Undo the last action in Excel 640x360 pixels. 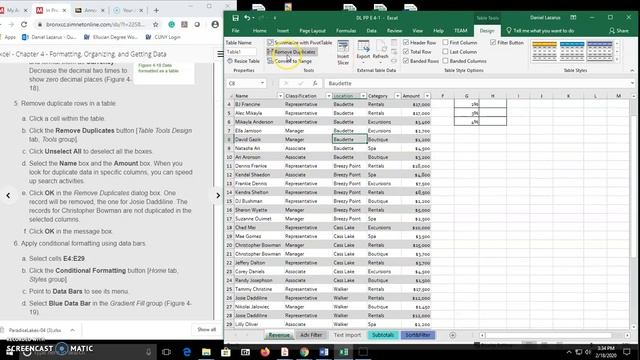tap(247, 18)
